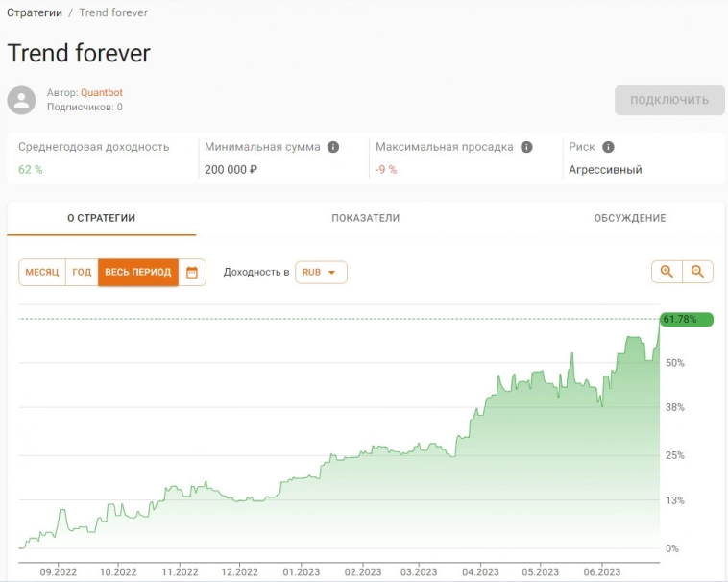Open the calendar date picker icon
Viewport: 728px width, 582px height.
(192, 273)
